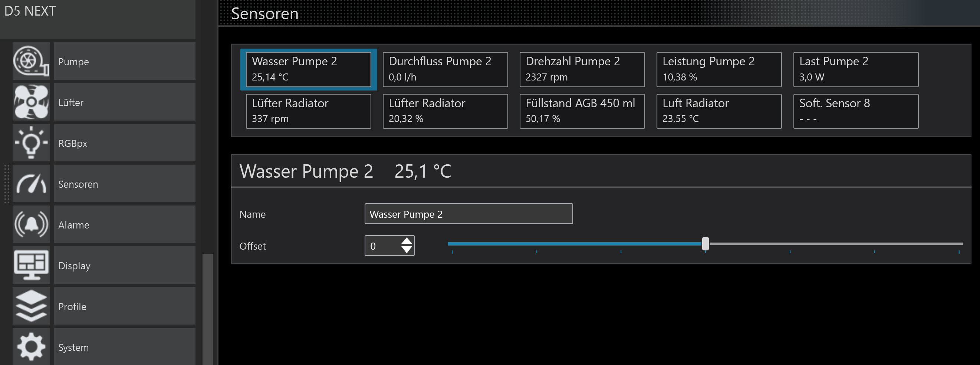
Task: Click the grey Offset slider track right of handle
Action: 836,244
